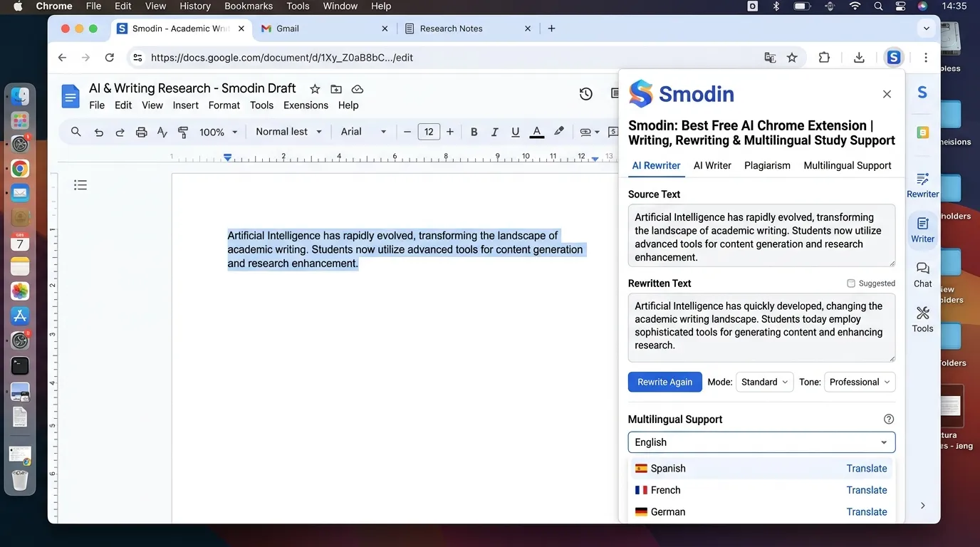This screenshot has width=980, height=547.
Task: Print the document using the printer icon
Action: pyautogui.click(x=141, y=132)
